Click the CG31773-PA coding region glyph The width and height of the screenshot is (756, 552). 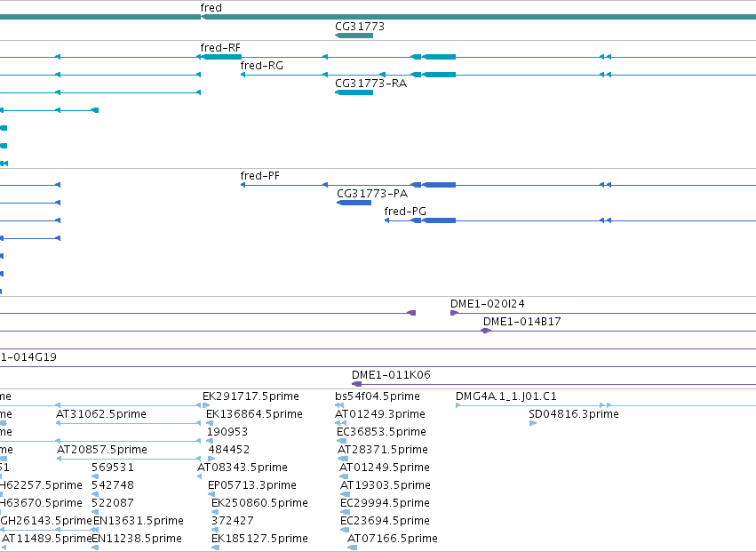(354, 203)
